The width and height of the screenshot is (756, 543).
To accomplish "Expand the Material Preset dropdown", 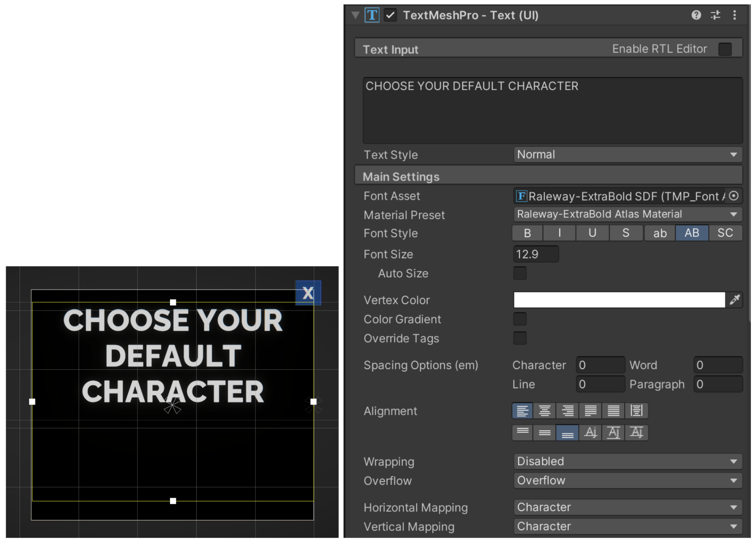I will pyautogui.click(x=628, y=214).
